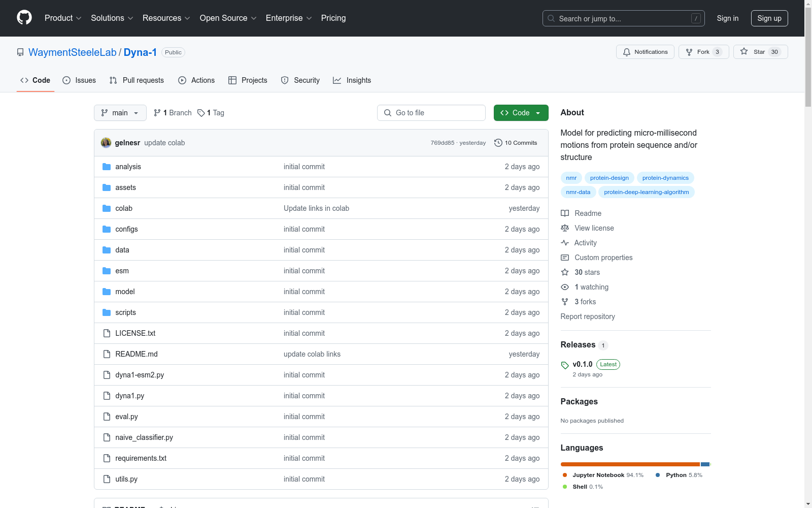The height and width of the screenshot is (508, 812).
Task: Click the Go to file field
Action: click(431, 113)
